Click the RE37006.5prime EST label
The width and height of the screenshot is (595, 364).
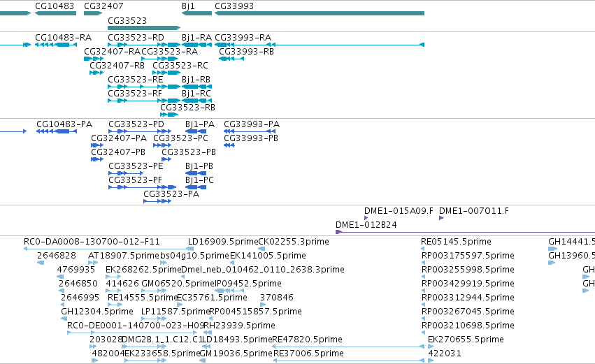(x=308, y=354)
